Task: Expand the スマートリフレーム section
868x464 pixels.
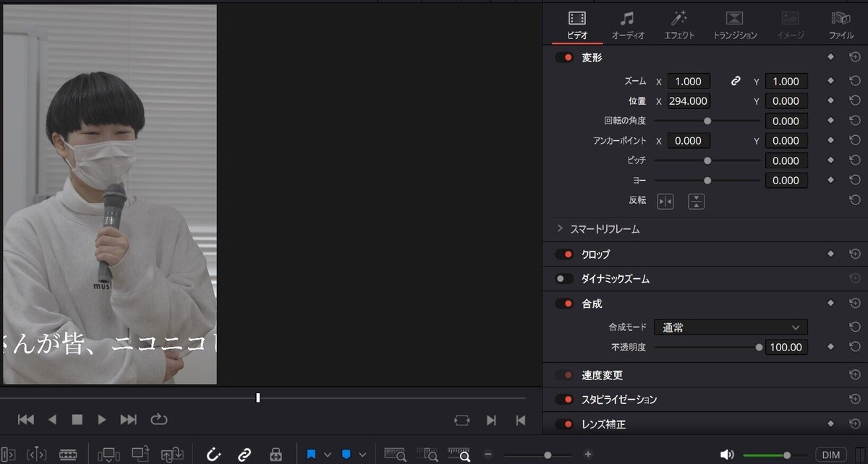Action: tap(560, 229)
